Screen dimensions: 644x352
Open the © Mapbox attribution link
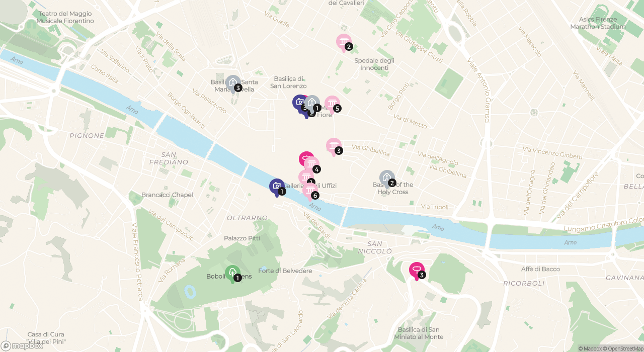[590, 348]
